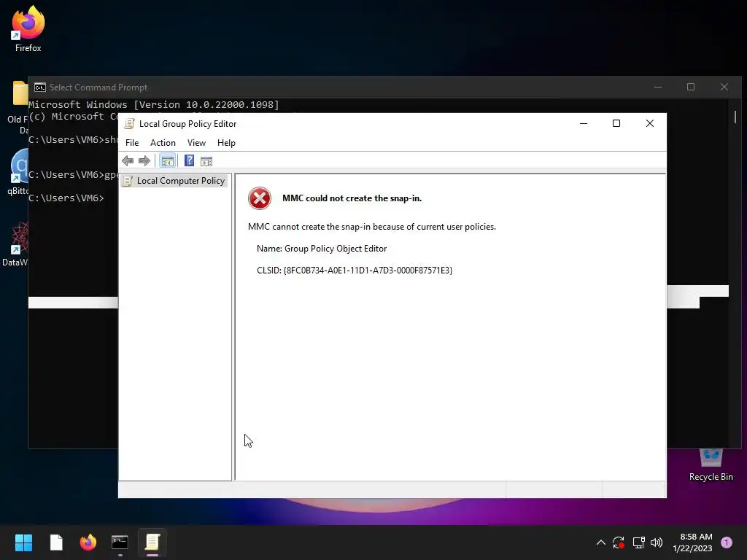Click the red error icon
Image resolution: width=747 pixels, height=560 pixels.
[x=260, y=198]
